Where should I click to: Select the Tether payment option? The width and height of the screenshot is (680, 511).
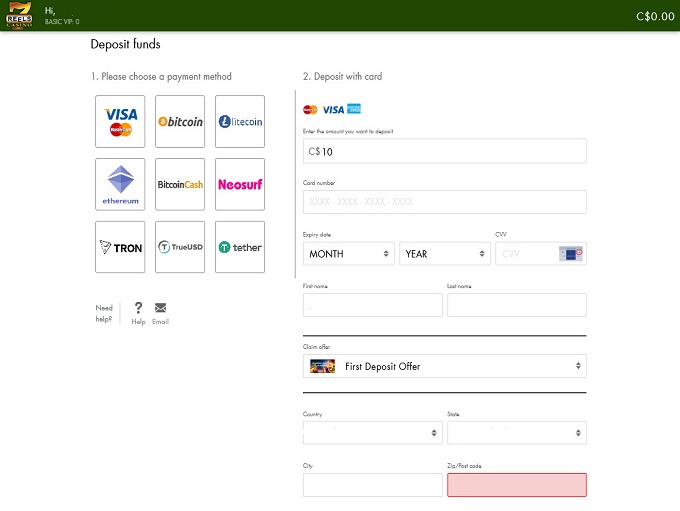pyautogui.click(x=240, y=247)
